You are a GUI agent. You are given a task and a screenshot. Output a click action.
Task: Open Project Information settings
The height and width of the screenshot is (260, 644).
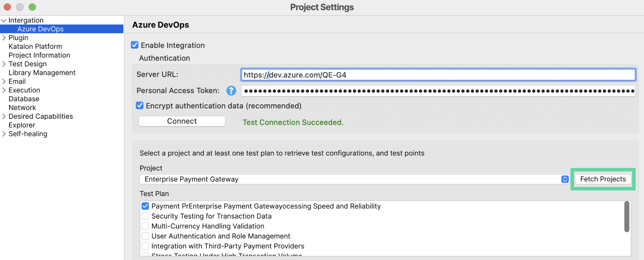coord(39,55)
